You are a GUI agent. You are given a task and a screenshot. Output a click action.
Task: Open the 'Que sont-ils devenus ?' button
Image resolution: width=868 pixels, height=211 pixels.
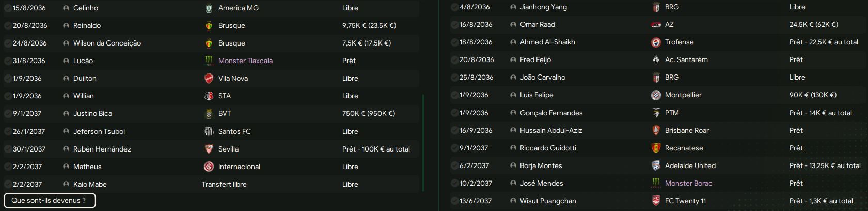coord(50,201)
